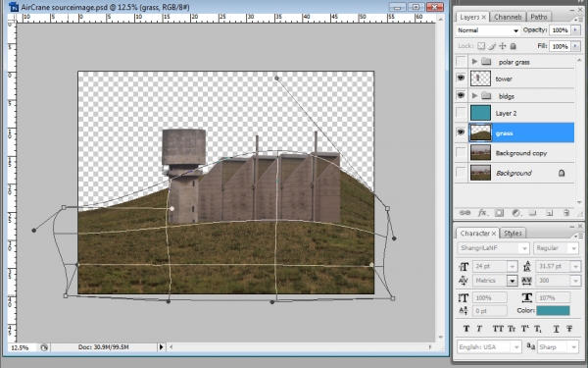Click the grass layer thumbnail
Viewport: 588px width, 368px height.
(x=480, y=132)
